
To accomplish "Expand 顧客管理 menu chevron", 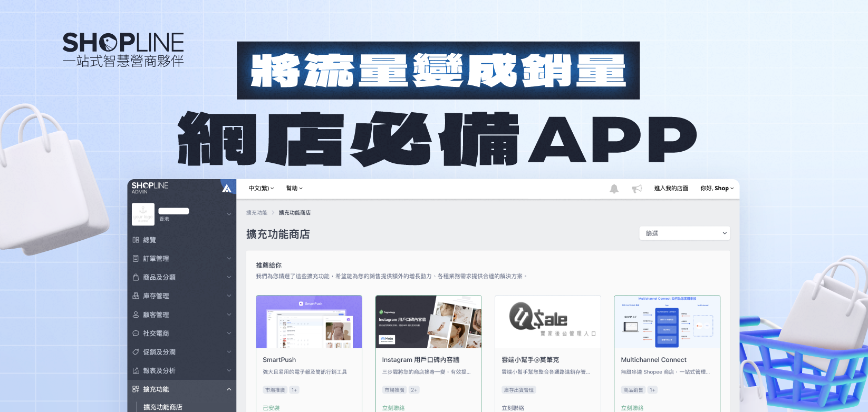I will (x=229, y=315).
